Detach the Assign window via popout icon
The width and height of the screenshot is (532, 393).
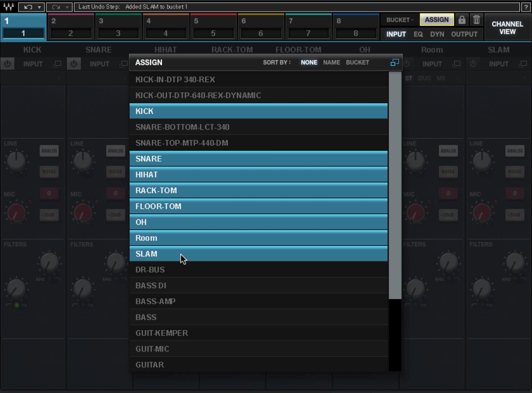point(394,63)
